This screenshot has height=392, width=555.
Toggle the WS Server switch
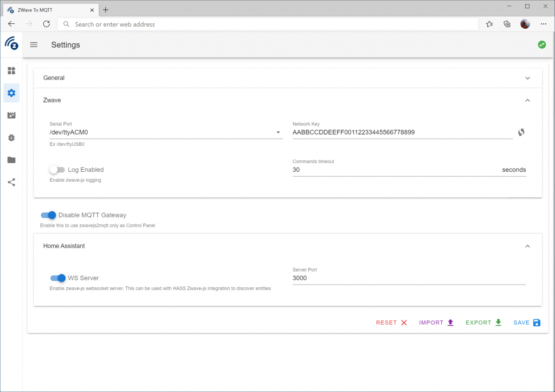pos(58,278)
